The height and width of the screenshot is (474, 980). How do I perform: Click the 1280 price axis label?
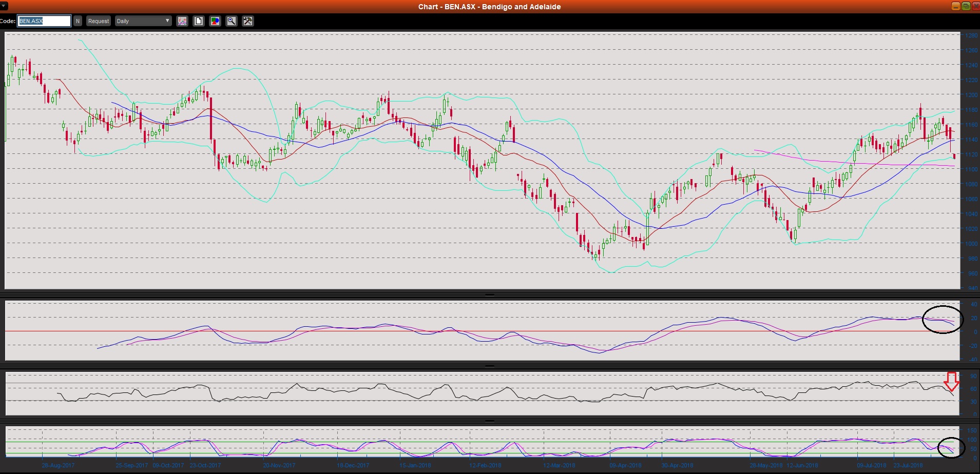[971, 36]
